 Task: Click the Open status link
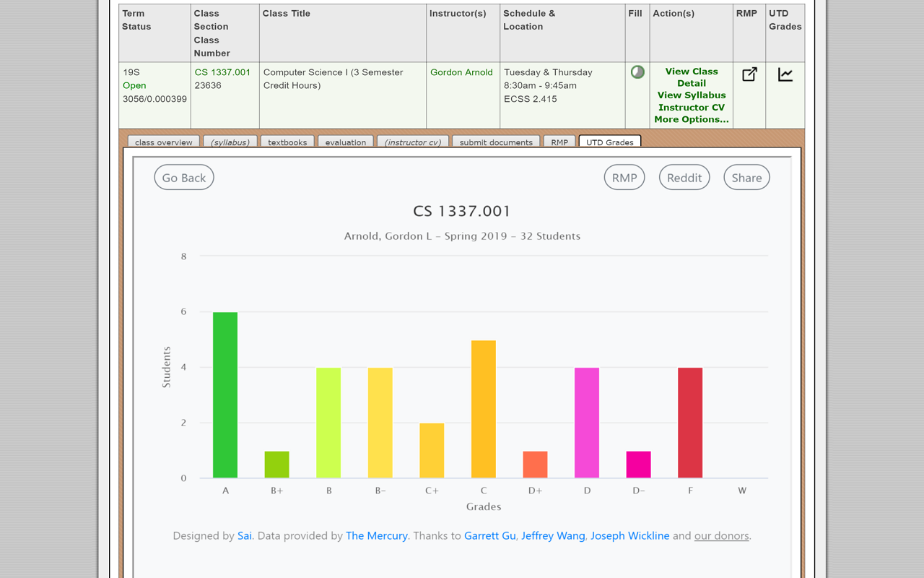click(x=134, y=85)
